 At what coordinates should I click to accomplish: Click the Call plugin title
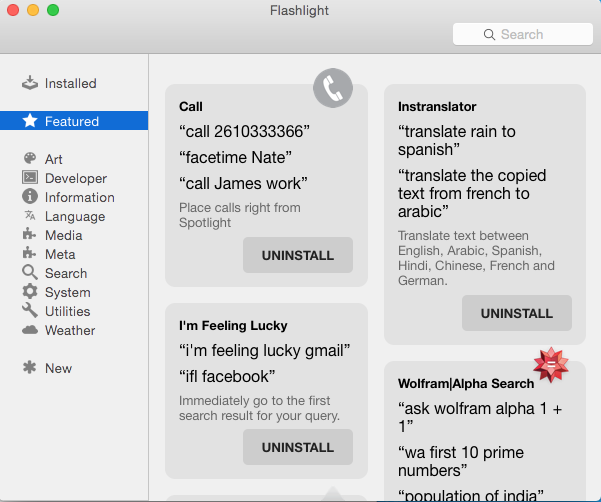(190, 106)
